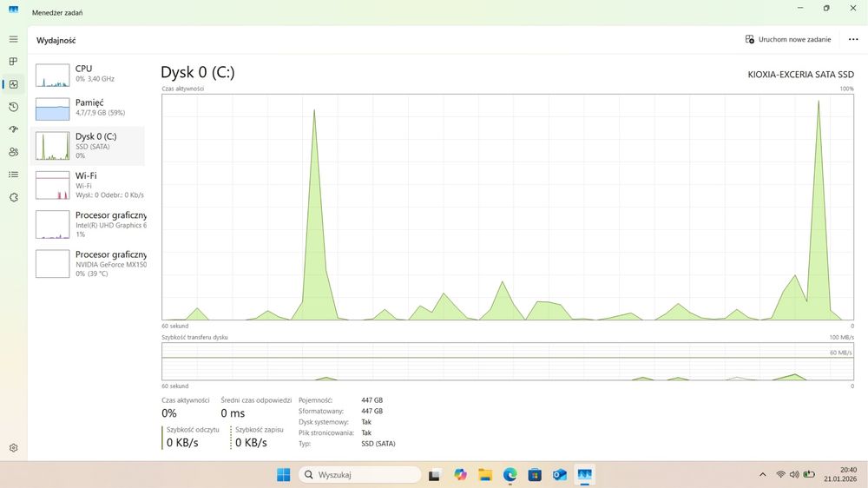Open Wi-Fi network tray icon
The height and width of the screenshot is (488, 868).
[780, 475]
